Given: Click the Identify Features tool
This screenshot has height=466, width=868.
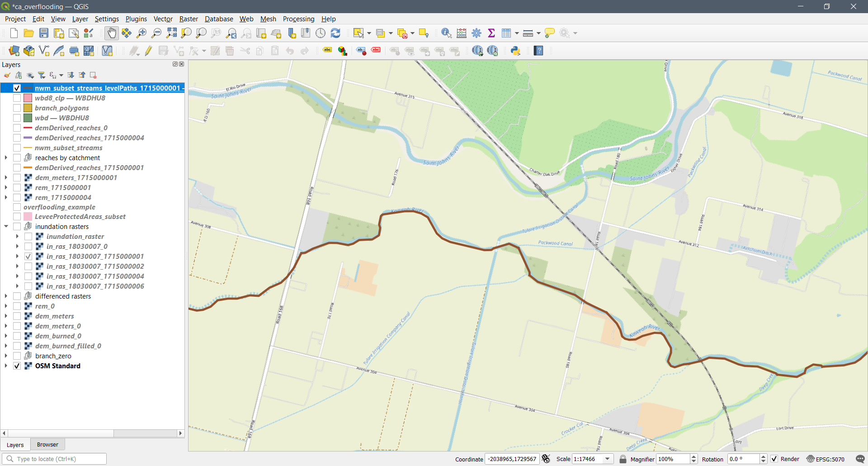Looking at the screenshot, I should [x=446, y=33].
